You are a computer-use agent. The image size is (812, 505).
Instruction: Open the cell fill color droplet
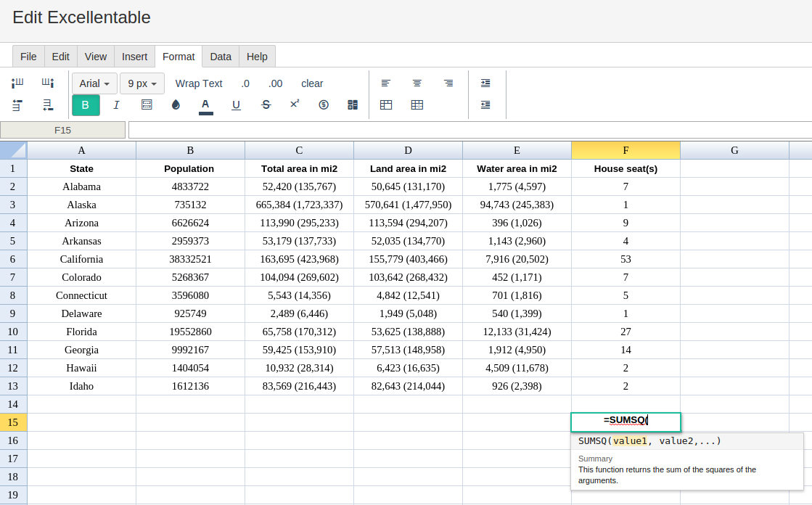click(176, 105)
